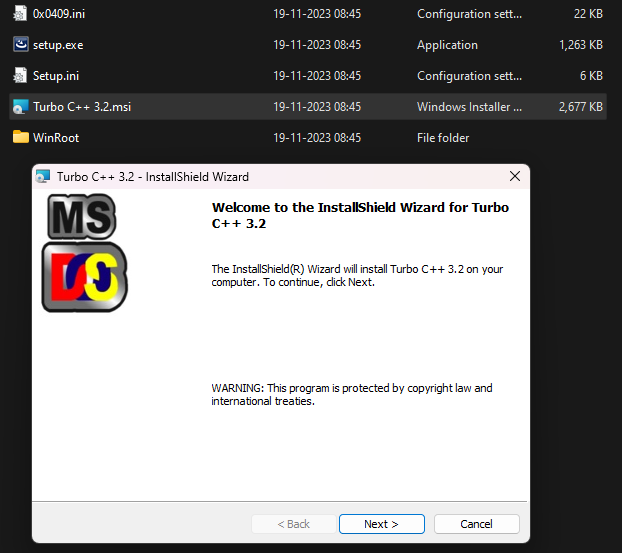Image resolution: width=622 pixels, height=553 pixels.
Task: Click the Configuration sett... type of 0x0409.ini
Action: click(x=469, y=14)
